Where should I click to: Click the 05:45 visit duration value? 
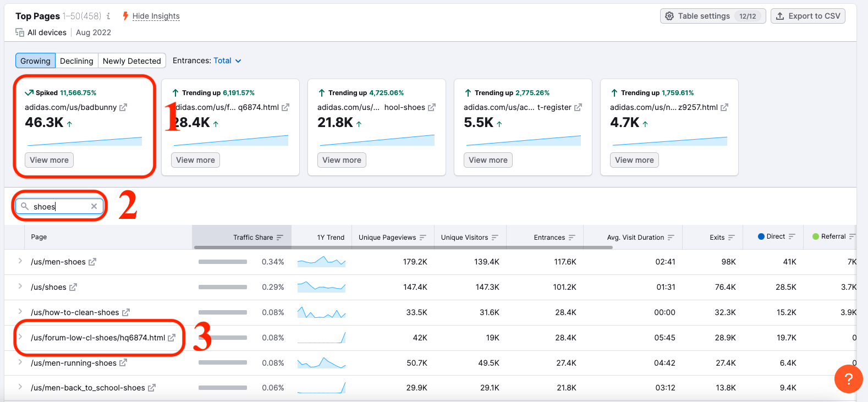click(x=664, y=338)
